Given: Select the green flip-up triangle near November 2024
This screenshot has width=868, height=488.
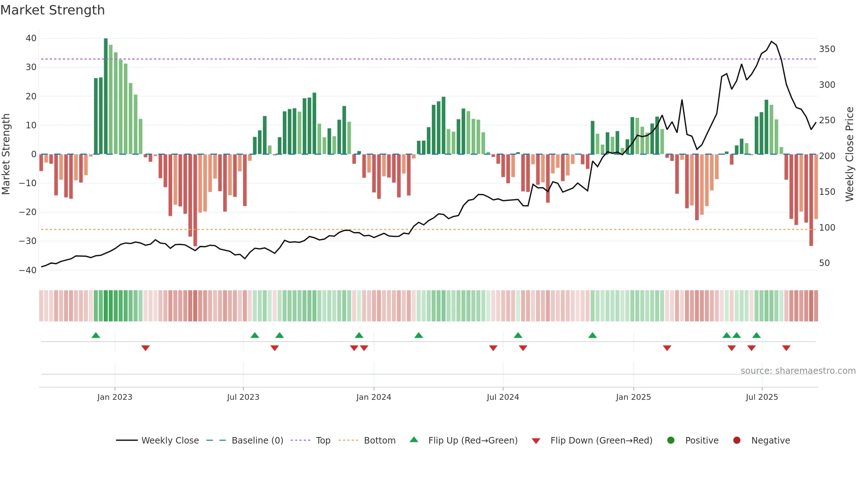Looking at the screenshot, I should pyautogui.click(x=592, y=335).
